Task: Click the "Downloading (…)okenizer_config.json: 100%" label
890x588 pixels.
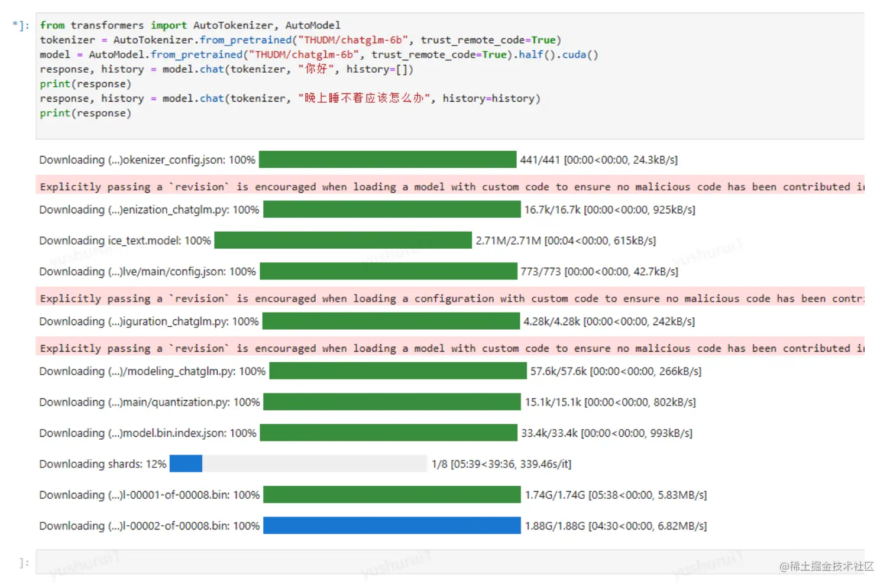Action: point(147,160)
